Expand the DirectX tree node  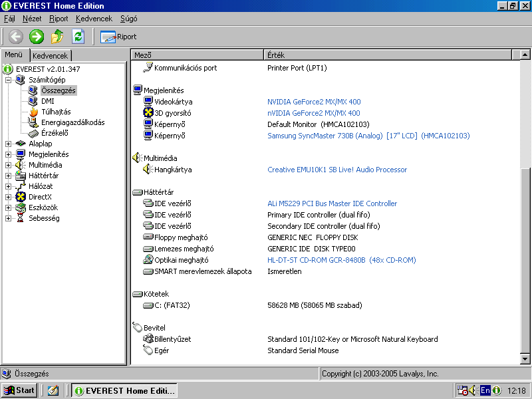pyautogui.click(x=8, y=197)
